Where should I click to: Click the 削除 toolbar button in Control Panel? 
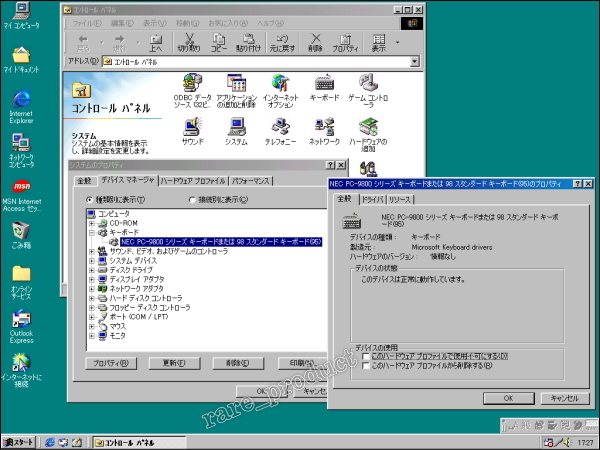coord(315,42)
